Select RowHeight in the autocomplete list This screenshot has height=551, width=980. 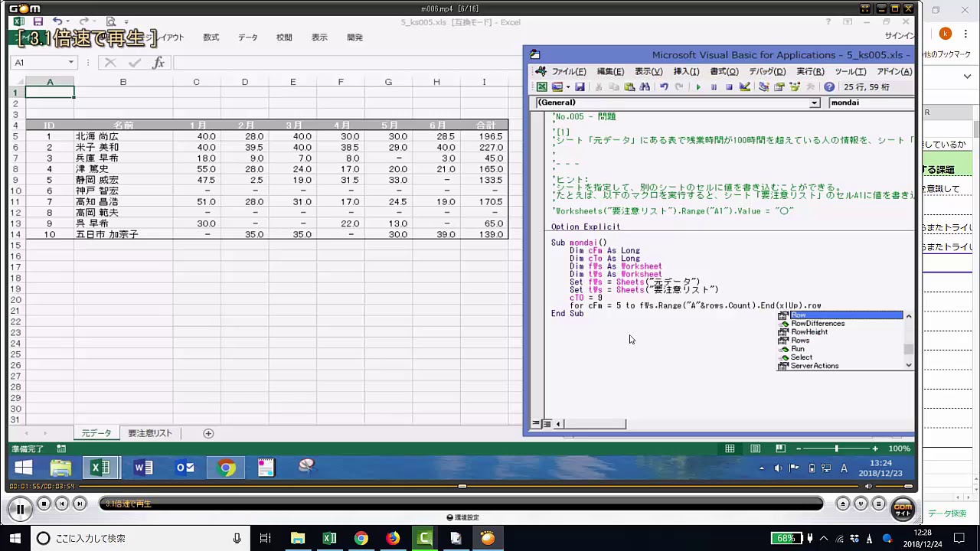point(808,332)
